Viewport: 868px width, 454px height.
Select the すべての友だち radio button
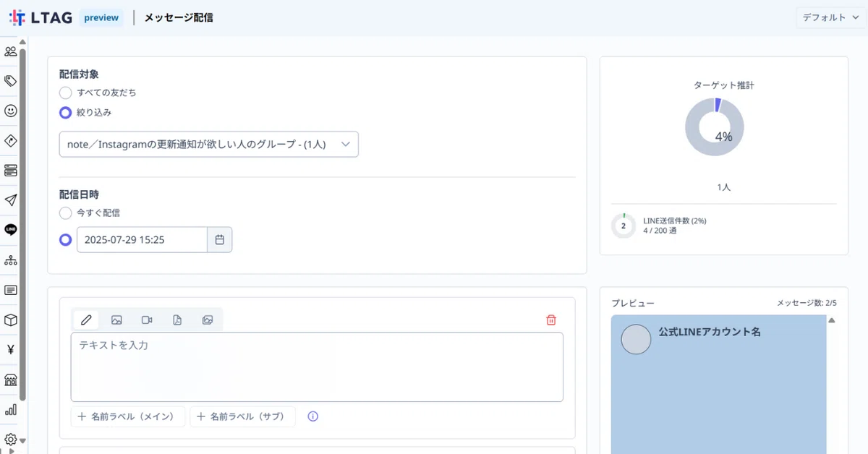point(66,93)
